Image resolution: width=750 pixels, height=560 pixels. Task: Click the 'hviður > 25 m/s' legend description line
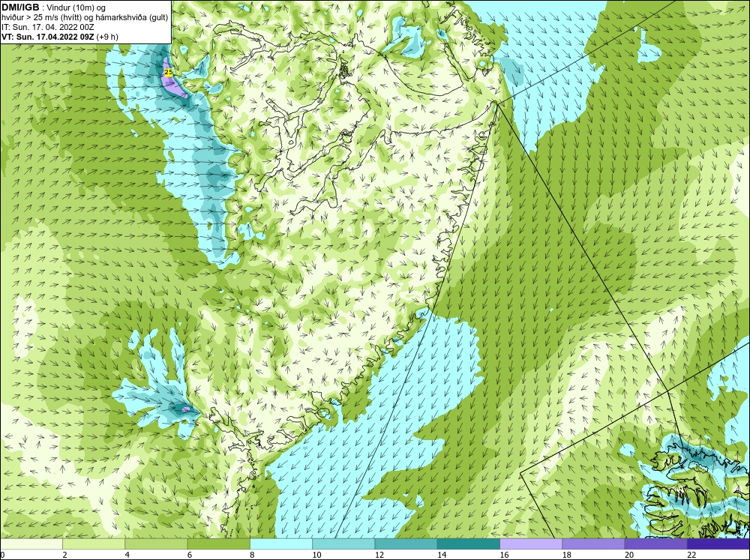coord(85,17)
